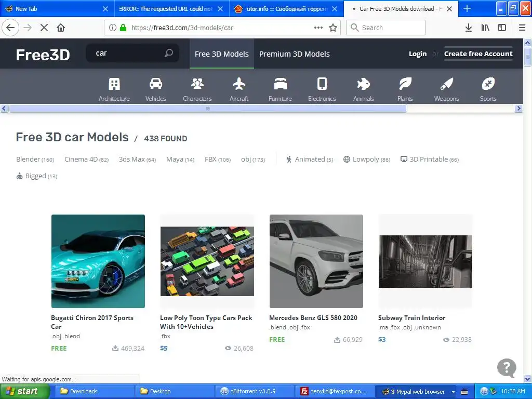The image size is (532, 399).
Task: Click the browser Search box
Action: tap(386, 28)
